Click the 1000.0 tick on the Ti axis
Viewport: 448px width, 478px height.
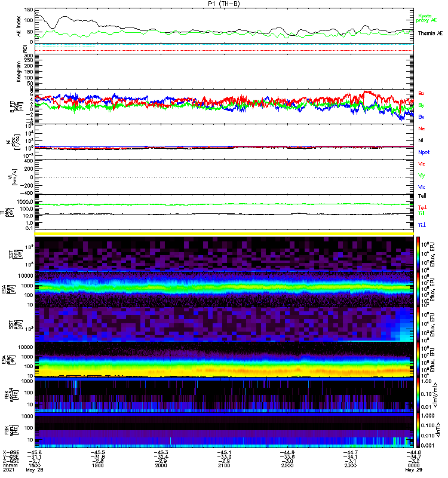25,202
